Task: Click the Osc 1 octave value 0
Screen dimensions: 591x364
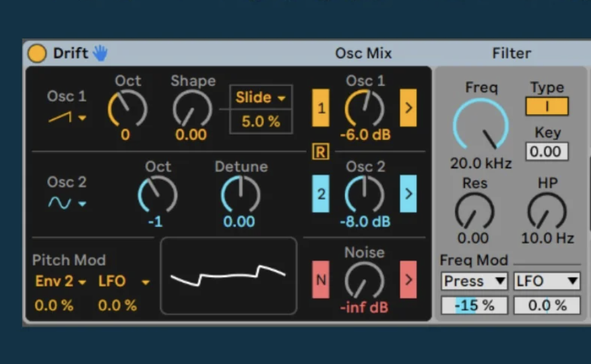Action: click(x=125, y=135)
